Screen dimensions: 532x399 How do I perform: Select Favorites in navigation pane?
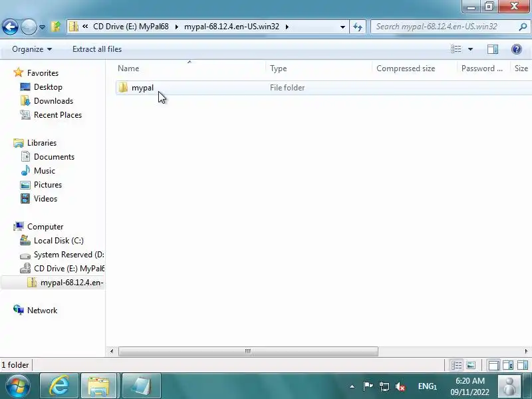pos(43,73)
